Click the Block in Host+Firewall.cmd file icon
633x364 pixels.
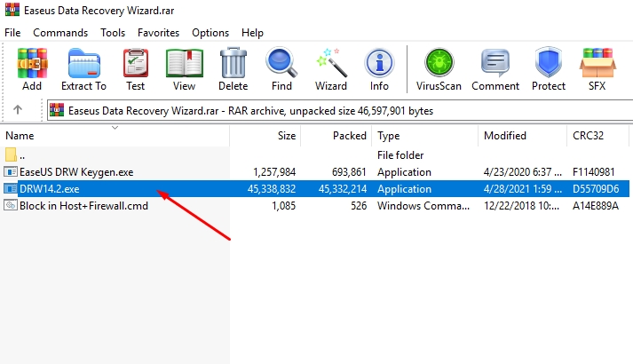click(x=11, y=206)
